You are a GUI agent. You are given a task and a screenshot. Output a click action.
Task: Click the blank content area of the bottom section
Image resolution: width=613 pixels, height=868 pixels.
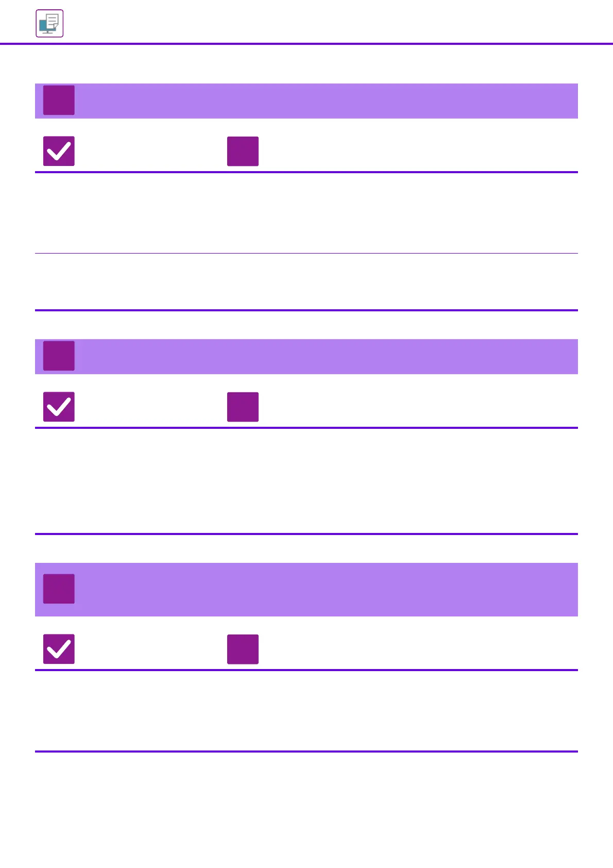tap(306, 710)
